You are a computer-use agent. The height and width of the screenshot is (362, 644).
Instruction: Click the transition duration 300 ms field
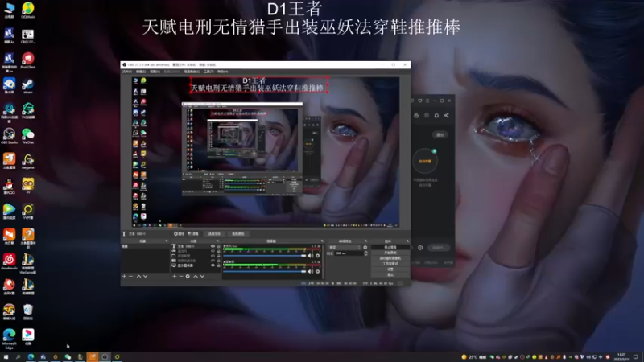349,253
